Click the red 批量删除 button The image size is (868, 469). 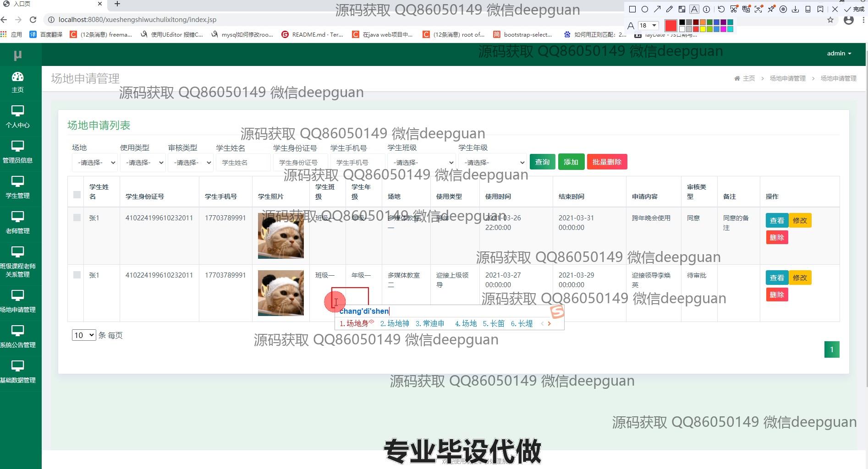point(607,162)
